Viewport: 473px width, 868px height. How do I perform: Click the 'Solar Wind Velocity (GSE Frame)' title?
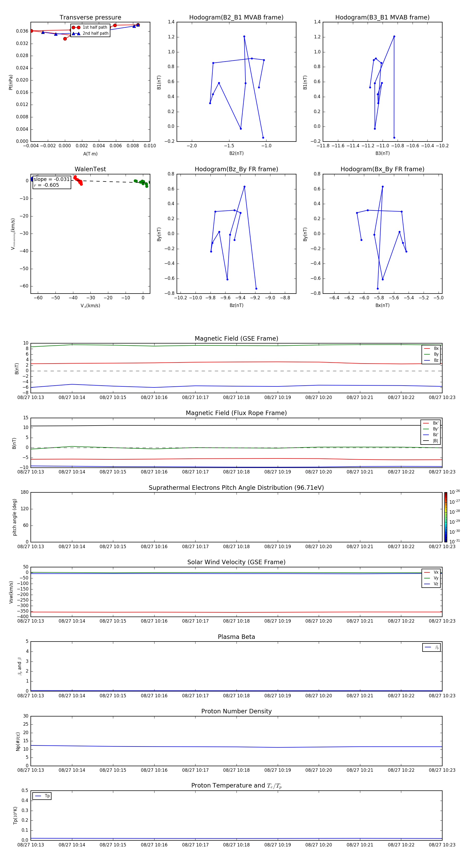coord(236,562)
